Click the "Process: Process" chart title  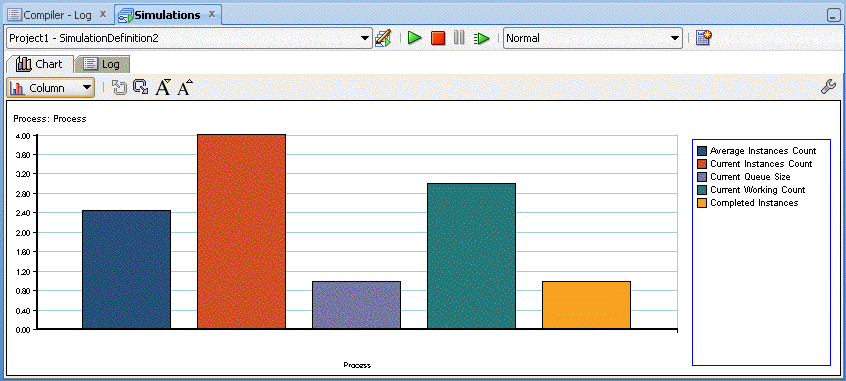pyautogui.click(x=50, y=119)
